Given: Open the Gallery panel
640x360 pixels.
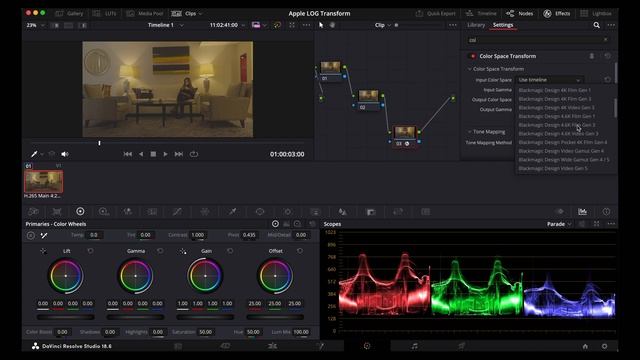Looking at the screenshot, I should pos(69,13).
